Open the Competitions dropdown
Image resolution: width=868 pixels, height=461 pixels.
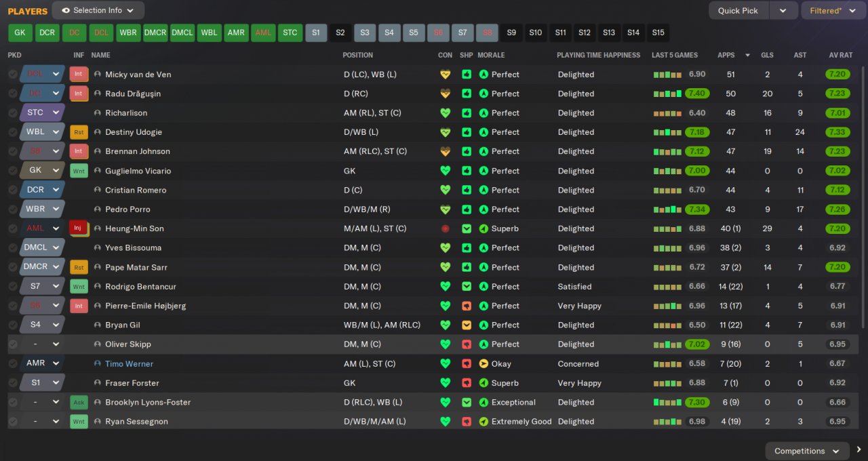pos(807,451)
